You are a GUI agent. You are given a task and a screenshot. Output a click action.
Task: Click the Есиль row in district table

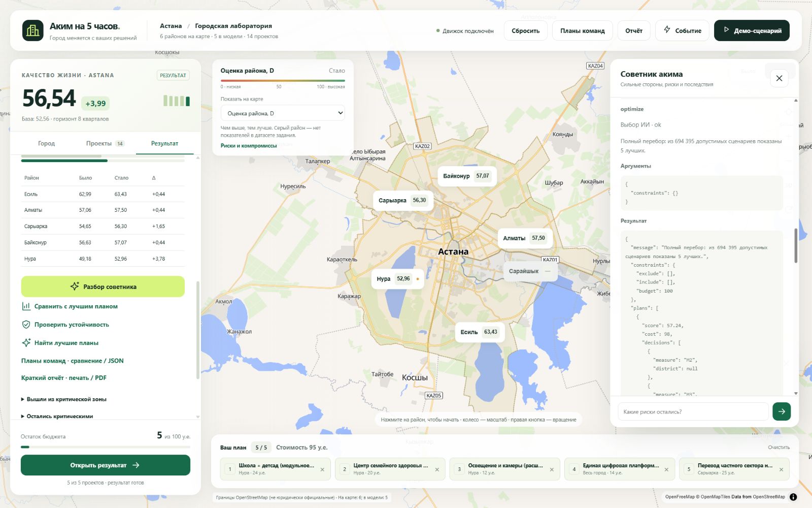[x=103, y=194]
